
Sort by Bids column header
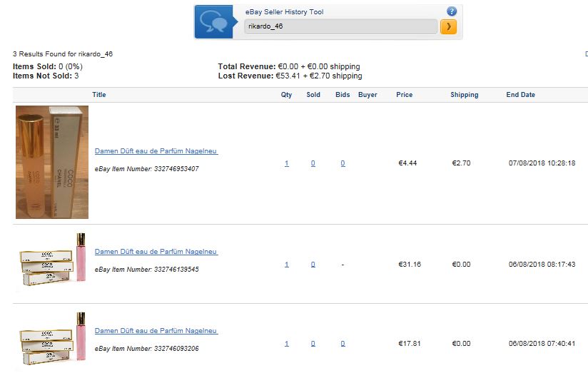[343, 94]
